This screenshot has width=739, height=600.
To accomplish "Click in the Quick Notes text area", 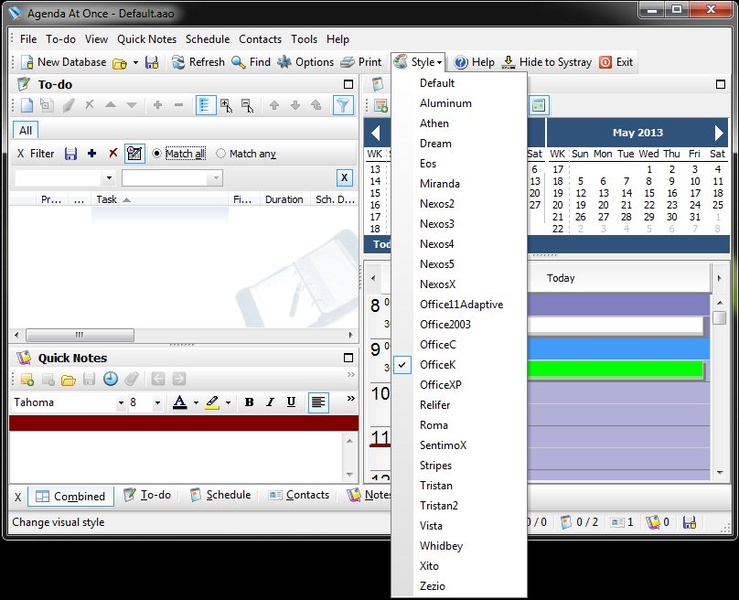I will pos(178,456).
